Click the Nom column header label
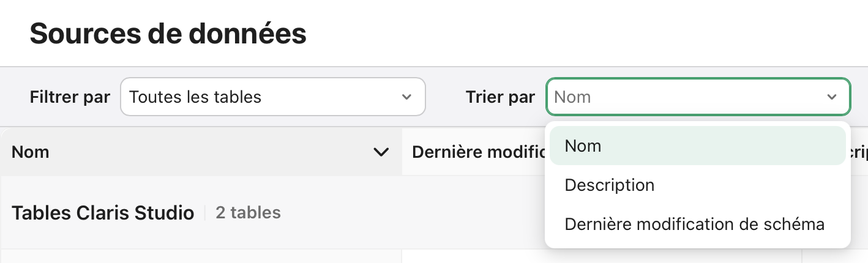The image size is (868, 263). point(31,152)
